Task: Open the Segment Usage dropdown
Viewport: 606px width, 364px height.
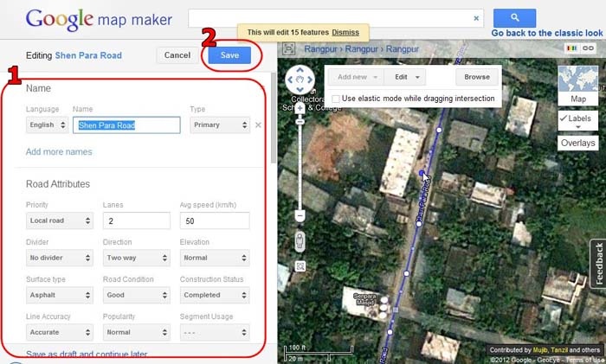Action: (215, 332)
